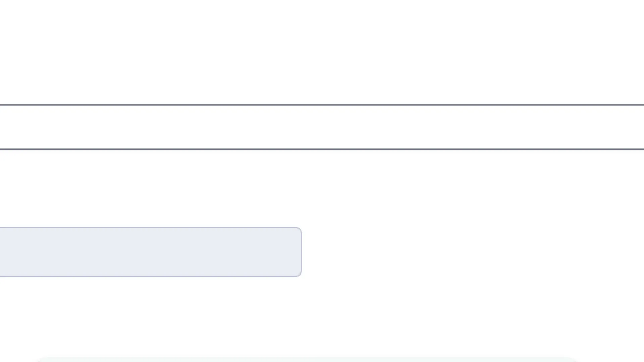
Task: Click the top border of the blue-gray box
Action: pos(151,227)
